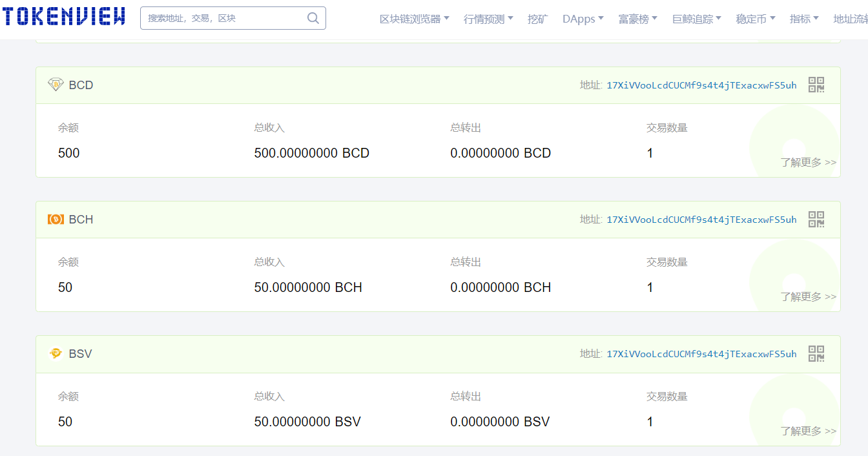This screenshot has height=456, width=868.
Task: Click the BCH transaction count 1
Action: (650, 287)
